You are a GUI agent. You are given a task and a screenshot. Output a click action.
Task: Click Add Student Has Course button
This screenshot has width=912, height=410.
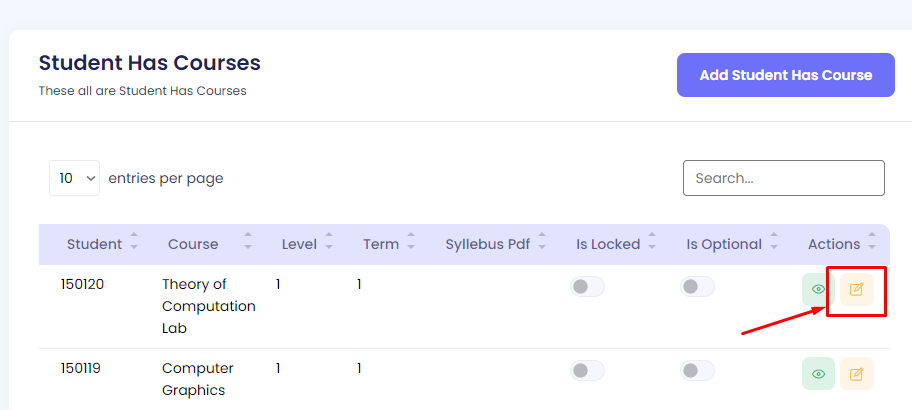tap(785, 75)
